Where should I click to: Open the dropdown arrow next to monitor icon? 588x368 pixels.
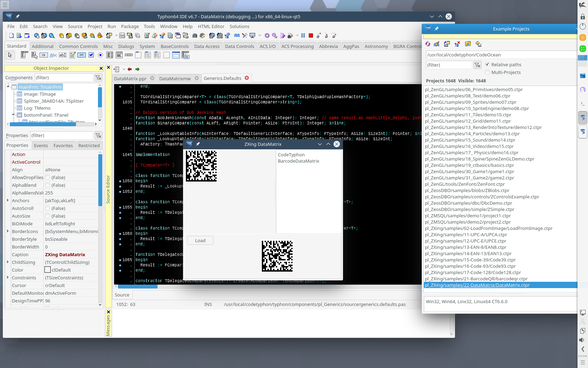259,35
